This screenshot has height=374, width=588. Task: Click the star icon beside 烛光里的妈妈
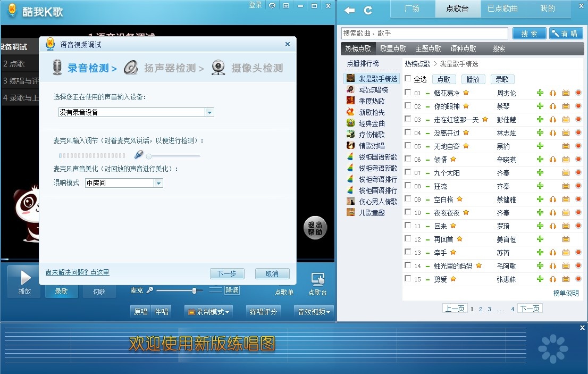click(x=478, y=265)
